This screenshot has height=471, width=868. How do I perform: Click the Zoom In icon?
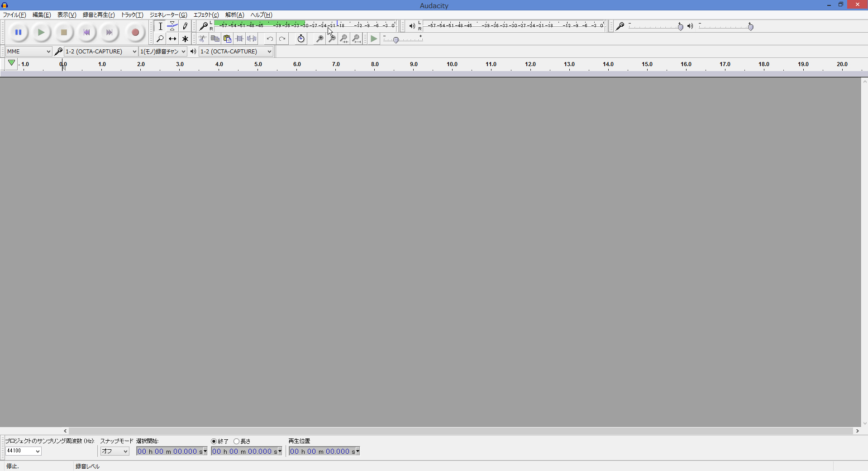click(x=320, y=38)
